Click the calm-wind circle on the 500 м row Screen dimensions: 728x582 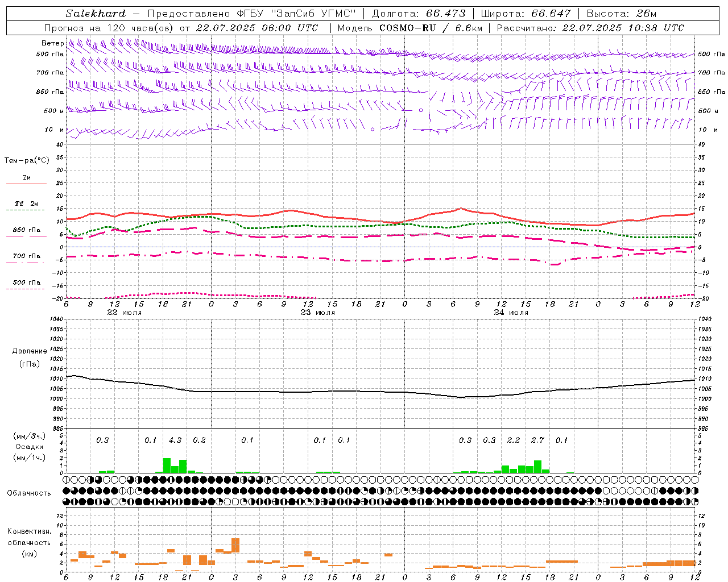[x=421, y=110]
